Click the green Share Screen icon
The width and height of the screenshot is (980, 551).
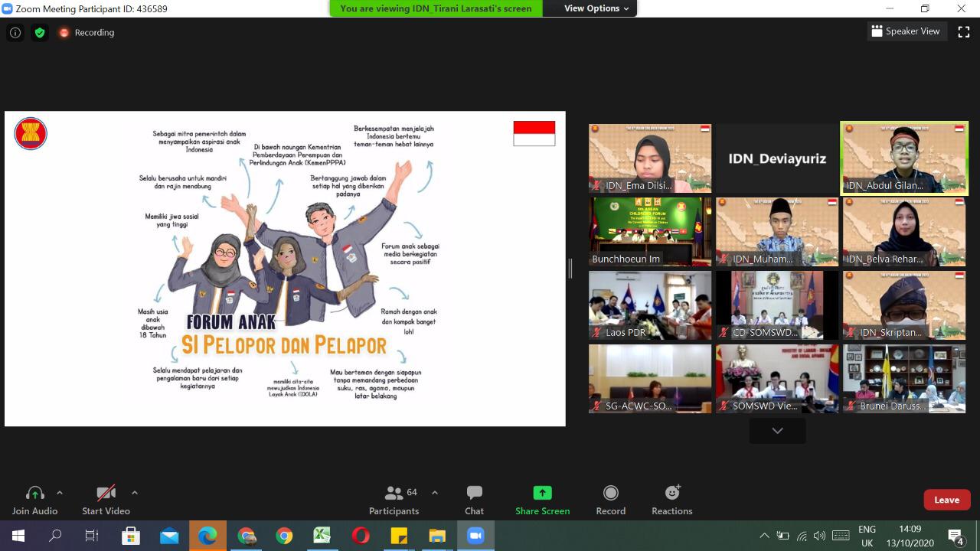542,493
